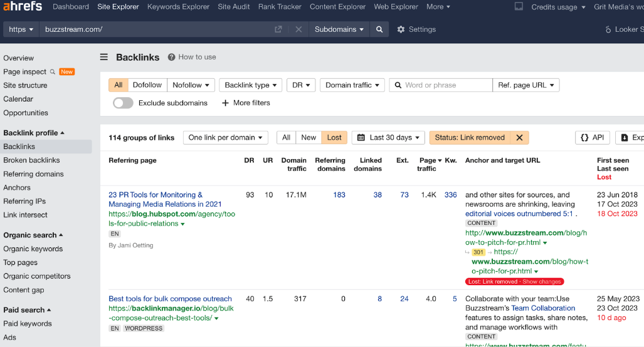Click the plus icon for More filters

(x=225, y=103)
